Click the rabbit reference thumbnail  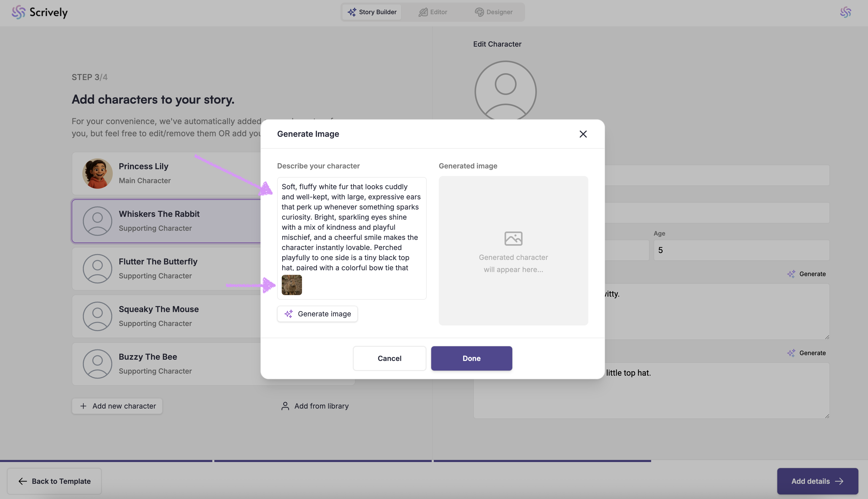point(292,285)
